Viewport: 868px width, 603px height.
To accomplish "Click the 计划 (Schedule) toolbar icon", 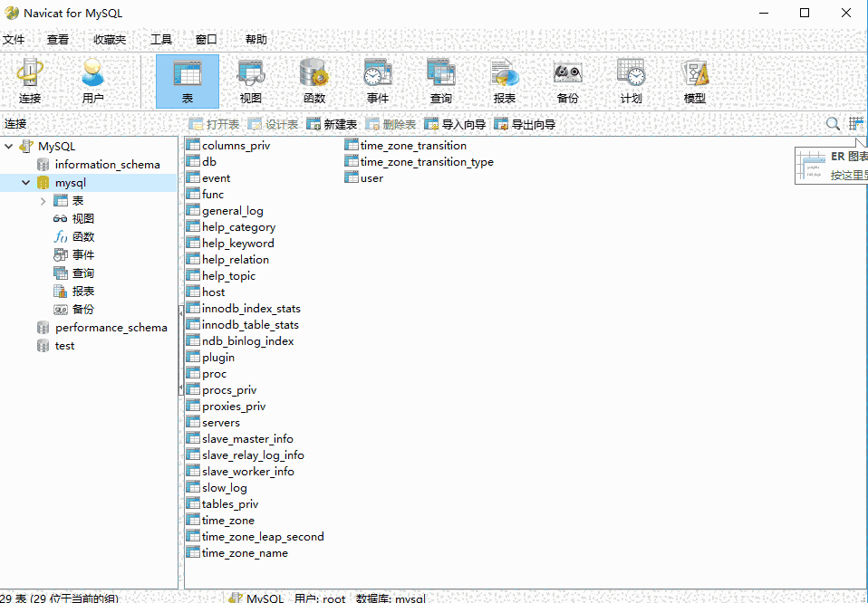I will click(631, 81).
